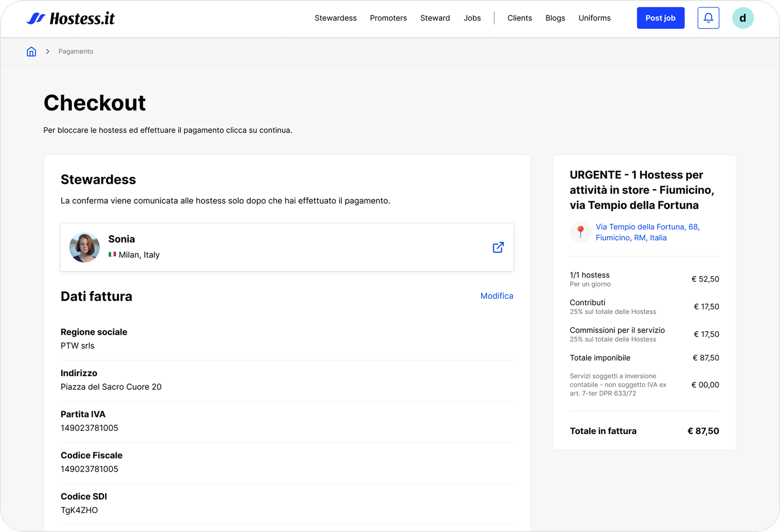Image resolution: width=780 pixels, height=532 pixels.
Task: Open the Promoters nav item
Action: coord(388,18)
